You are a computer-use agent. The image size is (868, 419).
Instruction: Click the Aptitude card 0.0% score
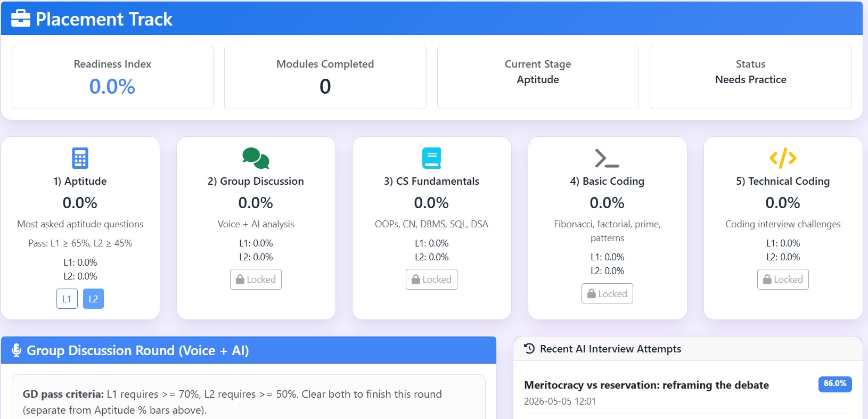point(80,203)
